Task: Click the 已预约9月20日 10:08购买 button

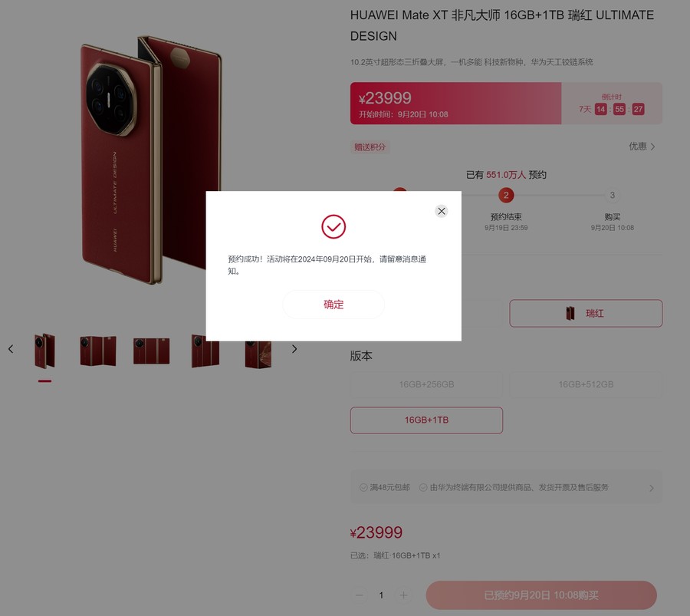Action: (x=541, y=595)
